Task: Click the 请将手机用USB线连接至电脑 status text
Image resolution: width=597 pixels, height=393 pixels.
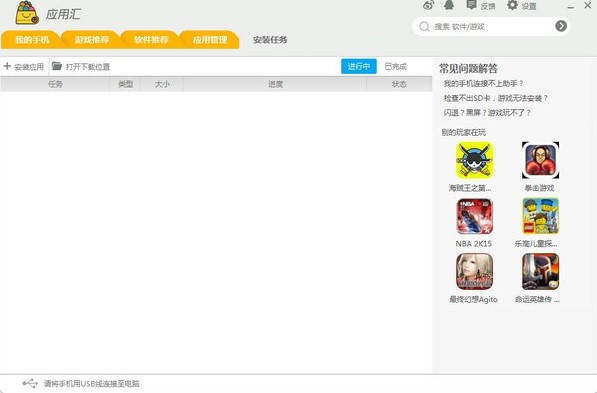Action: pos(92,383)
